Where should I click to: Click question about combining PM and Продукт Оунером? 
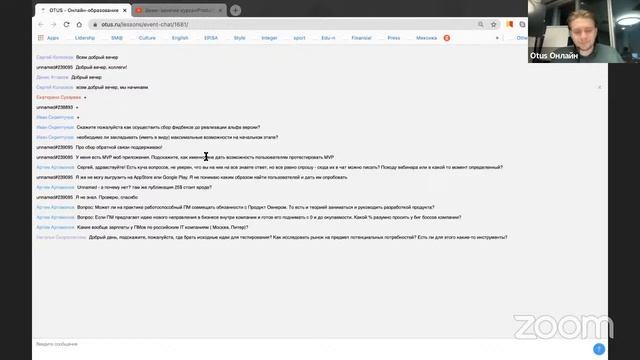click(256, 207)
